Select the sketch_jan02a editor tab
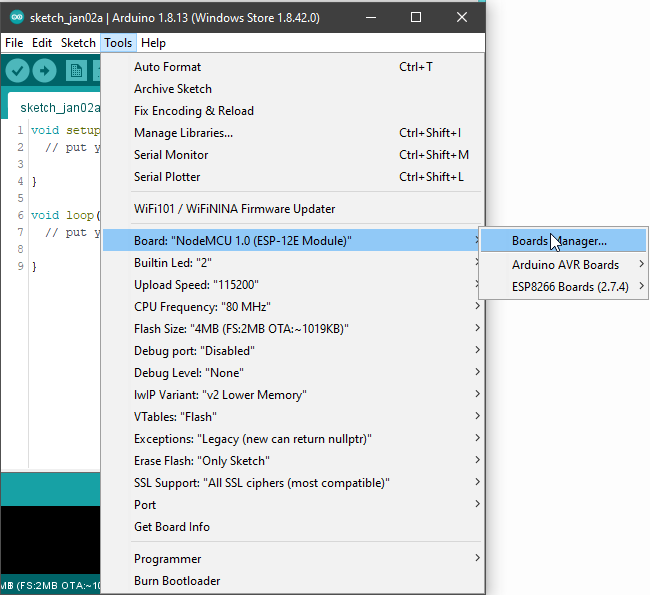This screenshot has width=650, height=595. point(55,107)
